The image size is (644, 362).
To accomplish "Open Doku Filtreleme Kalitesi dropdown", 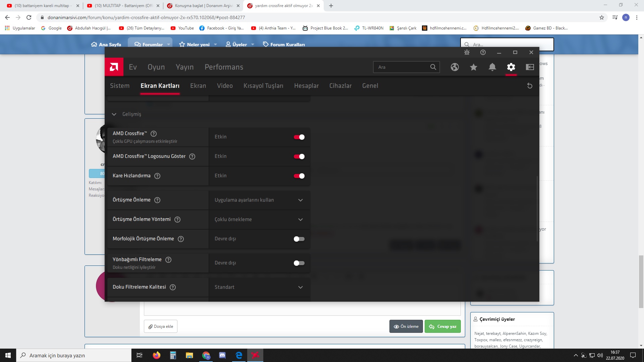I will pyautogui.click(x=259, y=287).
